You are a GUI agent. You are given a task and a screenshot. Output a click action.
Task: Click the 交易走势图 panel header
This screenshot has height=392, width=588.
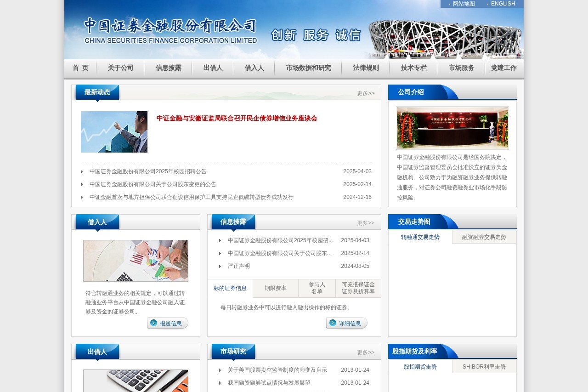(414, 222)
